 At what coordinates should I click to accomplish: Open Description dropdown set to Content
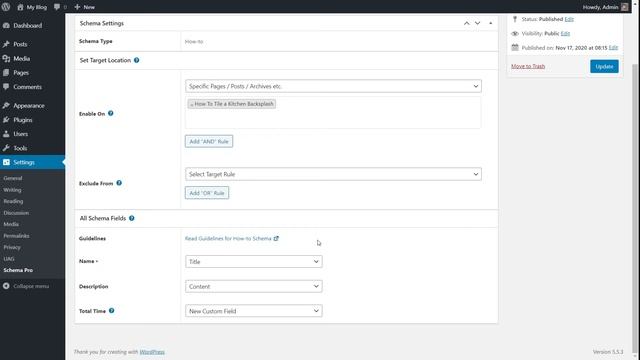tap(253, 287)
